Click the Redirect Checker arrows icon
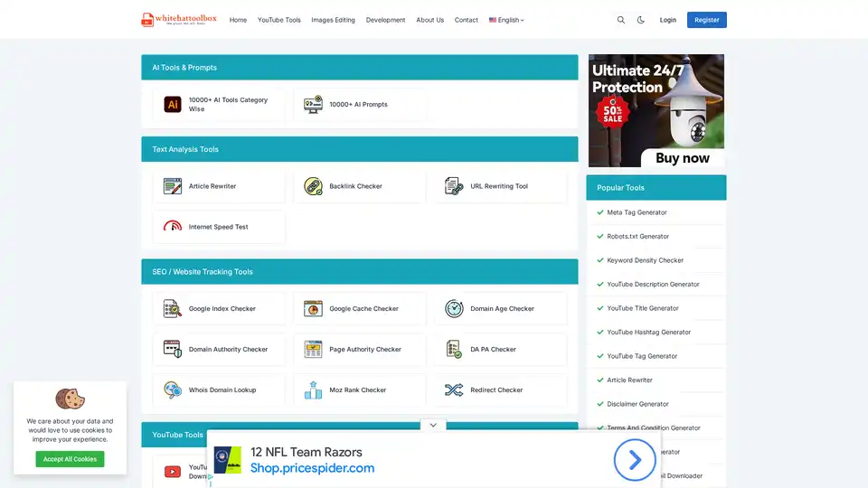This screenshot has width=868, height=488. click(x=454, y=390)
